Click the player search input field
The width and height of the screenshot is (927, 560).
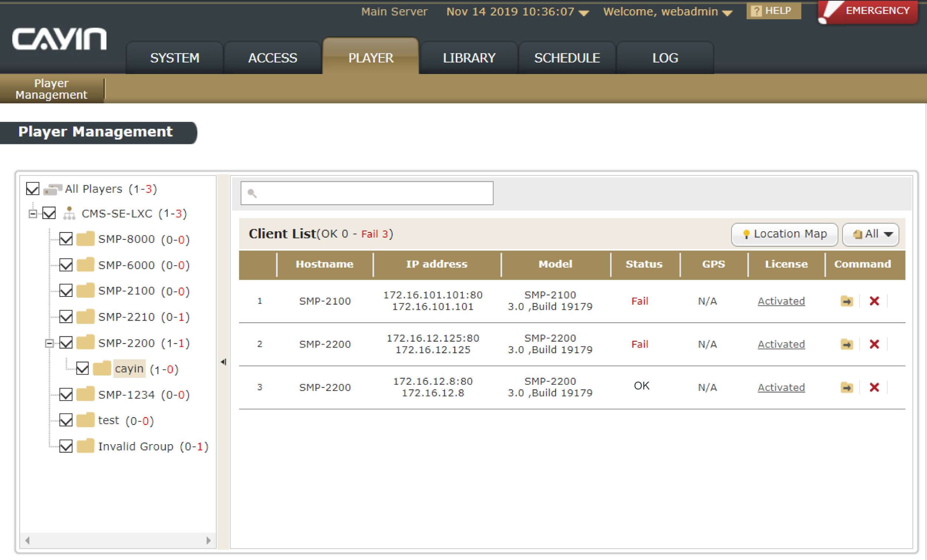(367, 193)
